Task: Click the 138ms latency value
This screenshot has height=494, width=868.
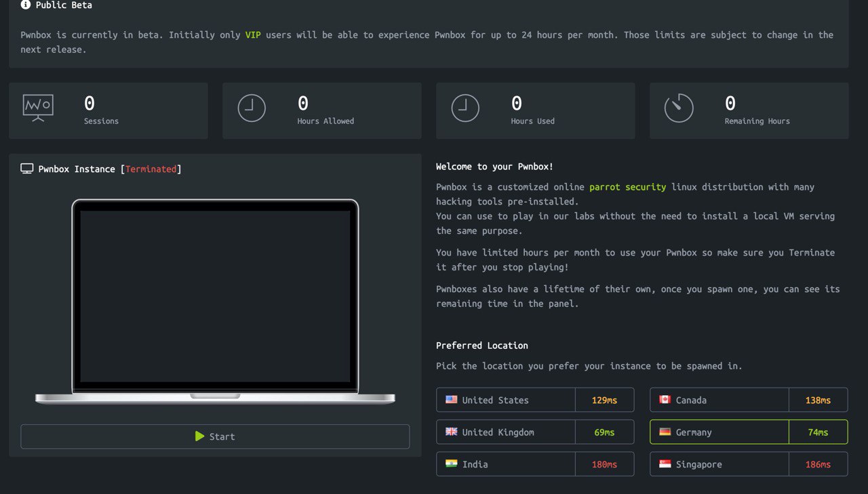Action: pyautogui.click(x=818, y=400)
